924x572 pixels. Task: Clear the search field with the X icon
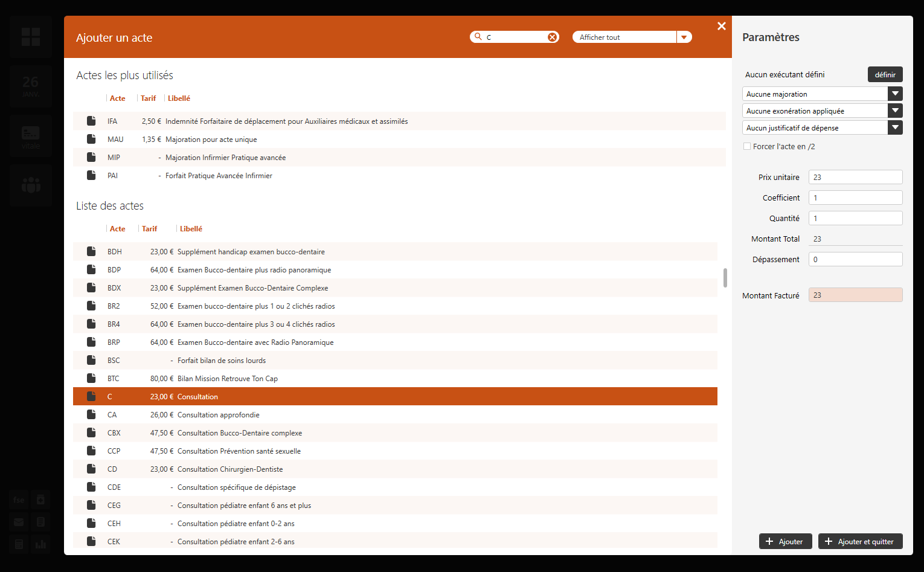(x=552, y=37)
